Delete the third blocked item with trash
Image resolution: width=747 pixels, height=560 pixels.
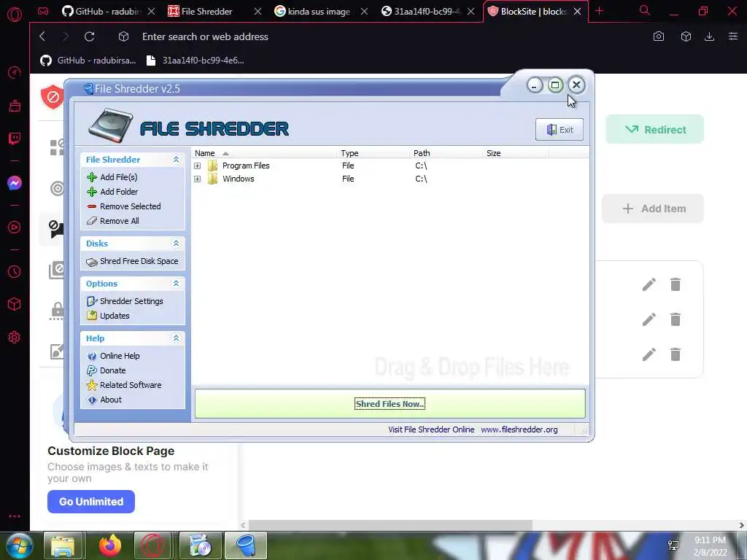(x=676, y=354)
